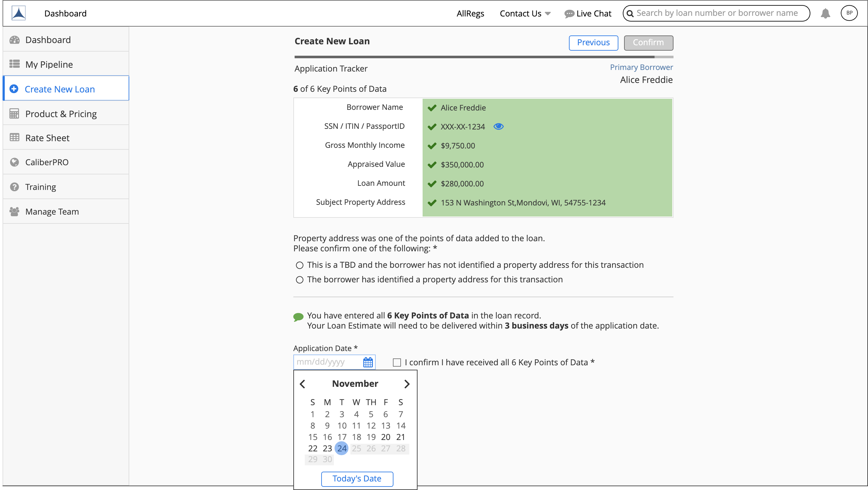Image resolution: width=868 pixels, height=490 pixels.
Task: Go to previous month in calendar
Action: (x=302, y=384)
